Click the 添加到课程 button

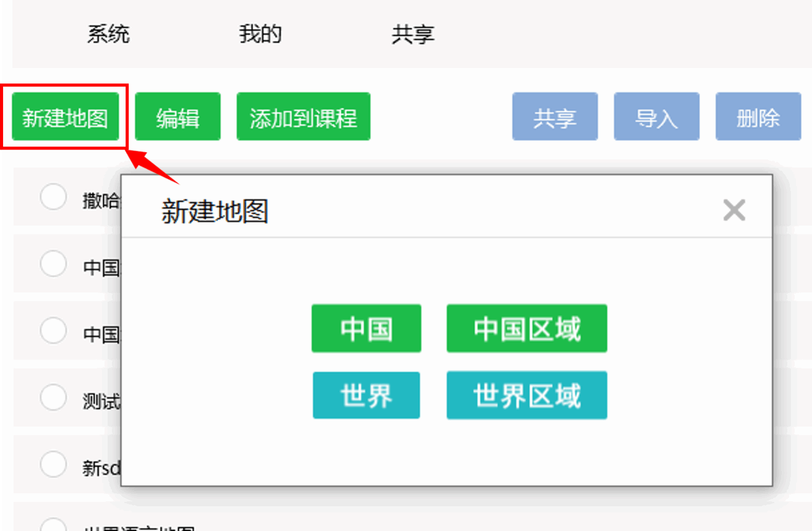(303, 117)
